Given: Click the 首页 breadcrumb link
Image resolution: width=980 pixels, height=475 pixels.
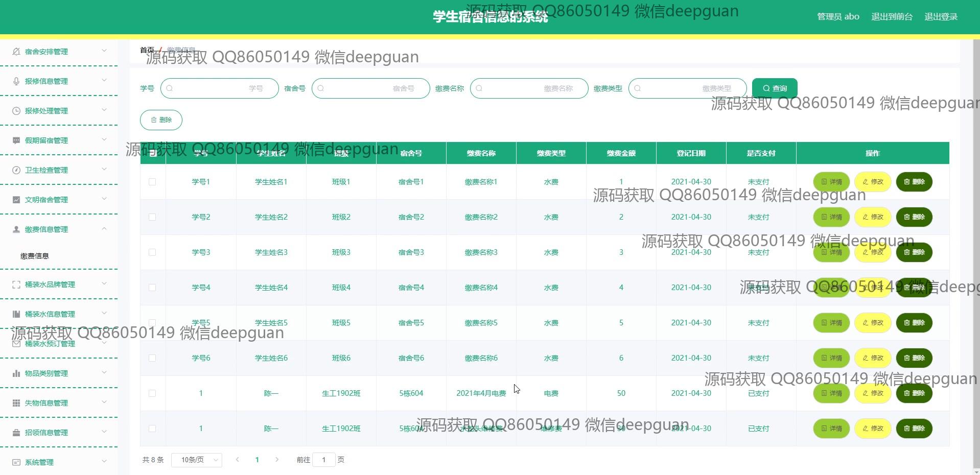Looking at the screenshot, I should (147, 50).
